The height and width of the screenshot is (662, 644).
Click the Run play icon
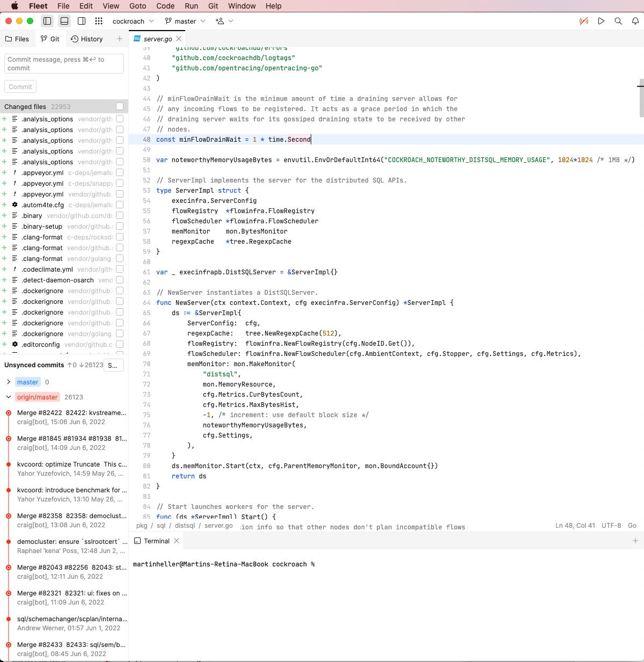coord(601,21)
